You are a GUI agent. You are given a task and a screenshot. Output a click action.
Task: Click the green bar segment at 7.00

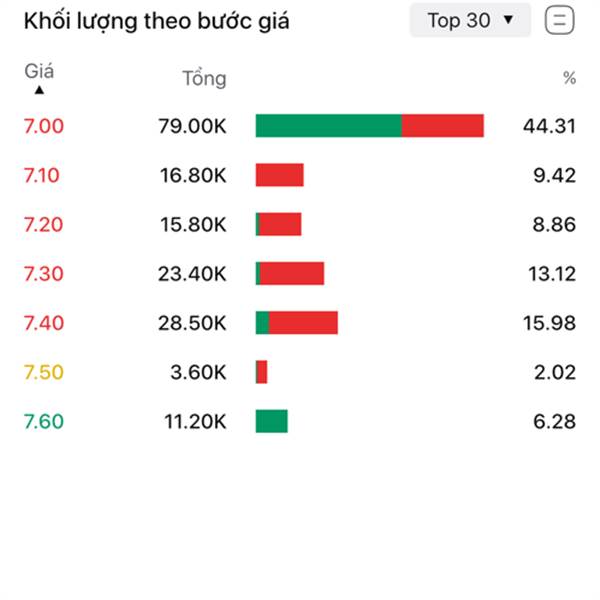[329, 126]
